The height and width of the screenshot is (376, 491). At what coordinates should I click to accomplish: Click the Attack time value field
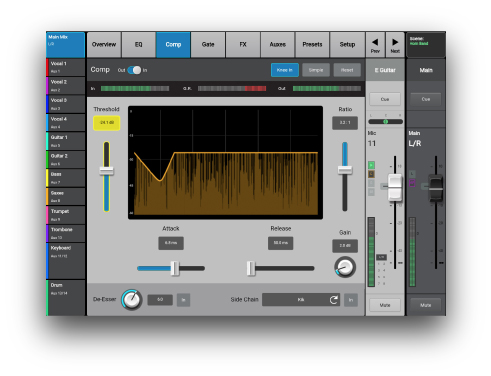[x=171, y=243]
